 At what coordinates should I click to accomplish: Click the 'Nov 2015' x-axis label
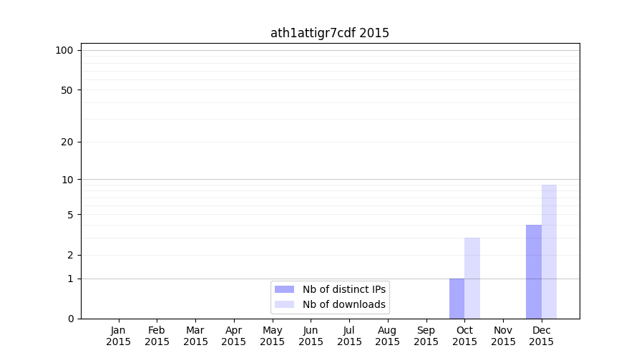(x=503, y=336)
